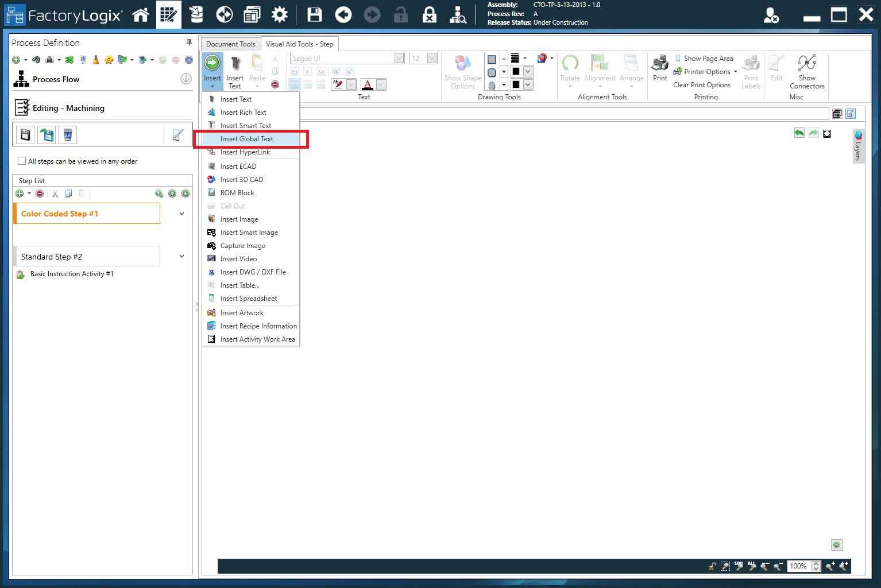The image size is (881, 588).
Task: Open process search with the binoculars icon
Action: [37, 60]
